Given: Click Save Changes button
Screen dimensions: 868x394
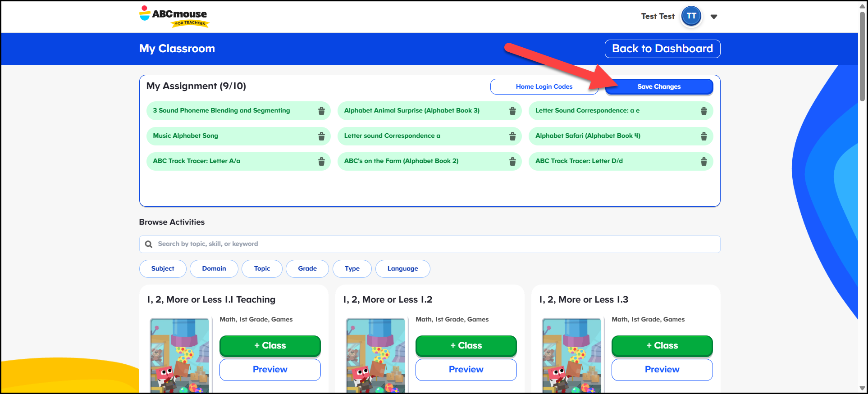Looking at the screenshot, I should (x=659, y=86).
